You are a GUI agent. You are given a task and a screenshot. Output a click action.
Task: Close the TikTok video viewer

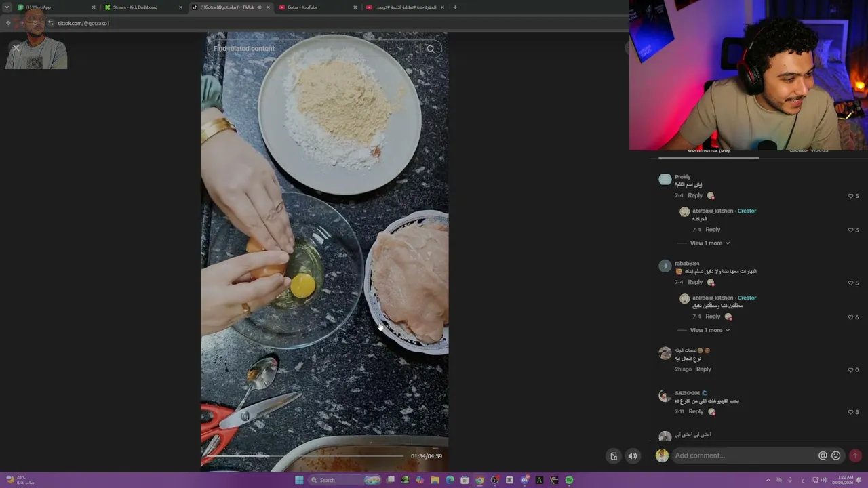coord(16,47)
